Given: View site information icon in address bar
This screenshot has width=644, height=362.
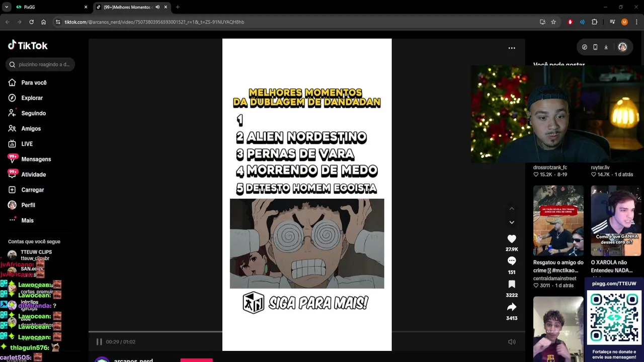Looking at the screenshot, I should (x=58, y=22).
